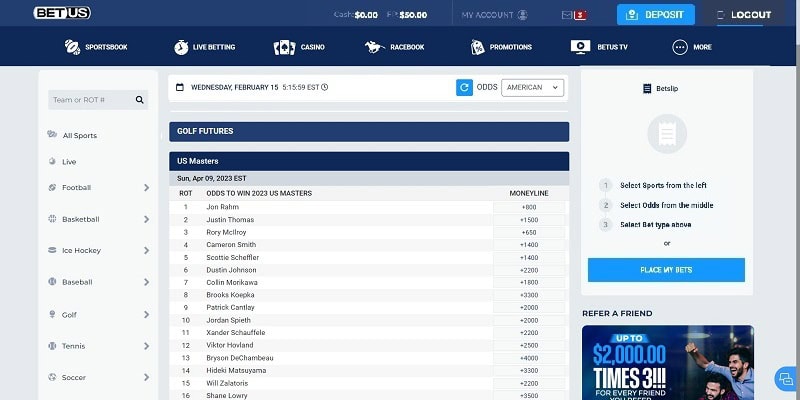Viewport: 800px width, 400px height.
Task: Click the clock icon next to EST
Action: point(324,87)
